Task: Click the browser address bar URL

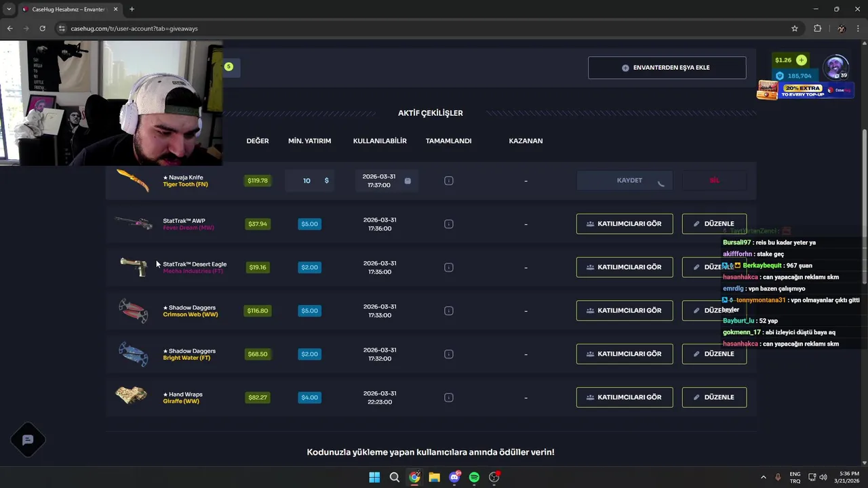Action: coord(134,28)
